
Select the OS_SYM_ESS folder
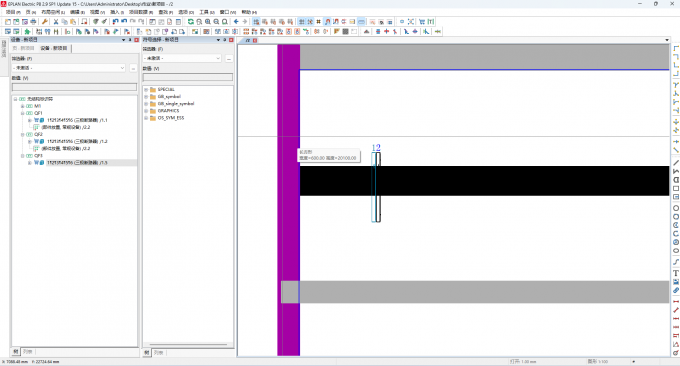[171, 118]
